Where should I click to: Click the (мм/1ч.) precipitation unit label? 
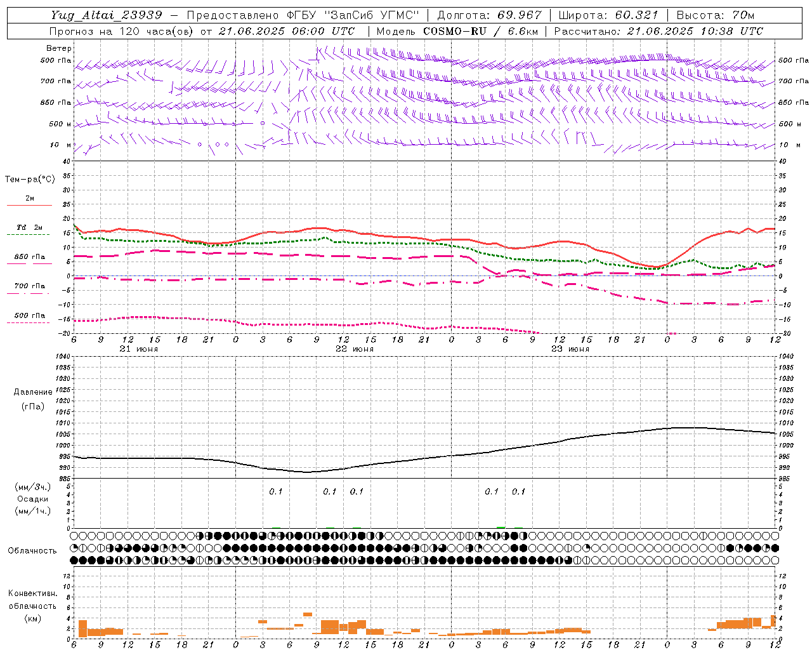(33, 511)
